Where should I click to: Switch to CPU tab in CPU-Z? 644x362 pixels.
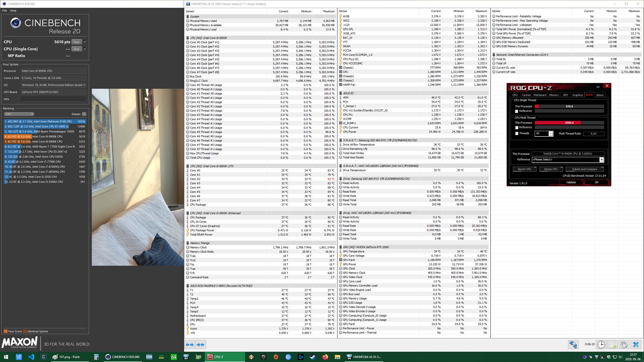tap(515, 95)
